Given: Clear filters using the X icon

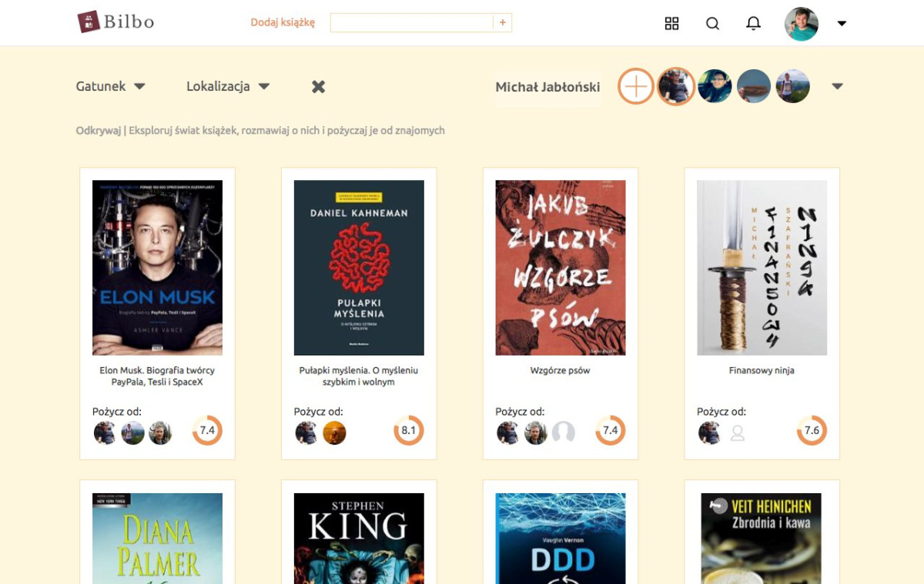Looking at the screenshot, I should (x=318, y=86).
